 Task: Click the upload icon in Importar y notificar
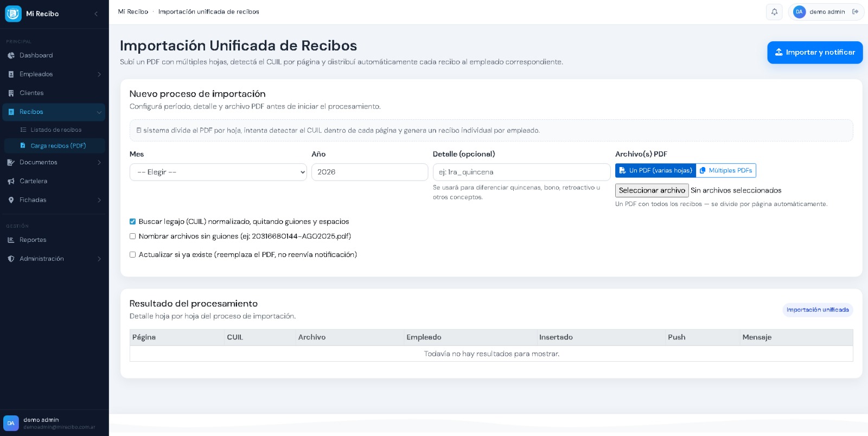779,52
